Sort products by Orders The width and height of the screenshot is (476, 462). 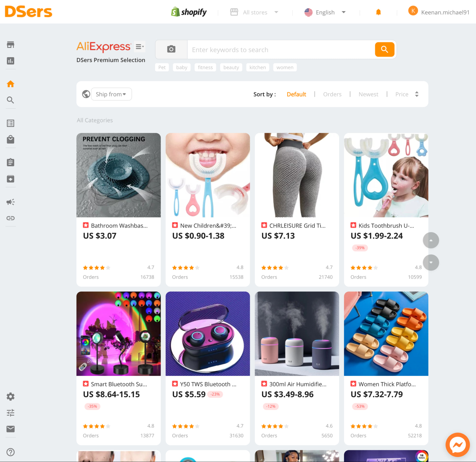tap(332, 94)
